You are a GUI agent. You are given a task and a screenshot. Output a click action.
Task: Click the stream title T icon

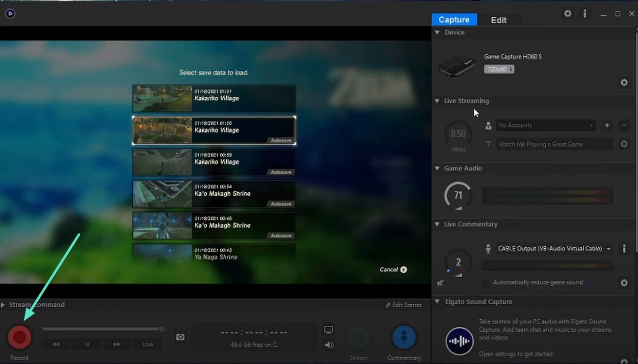pyautogui.click(x=488, y=144)
